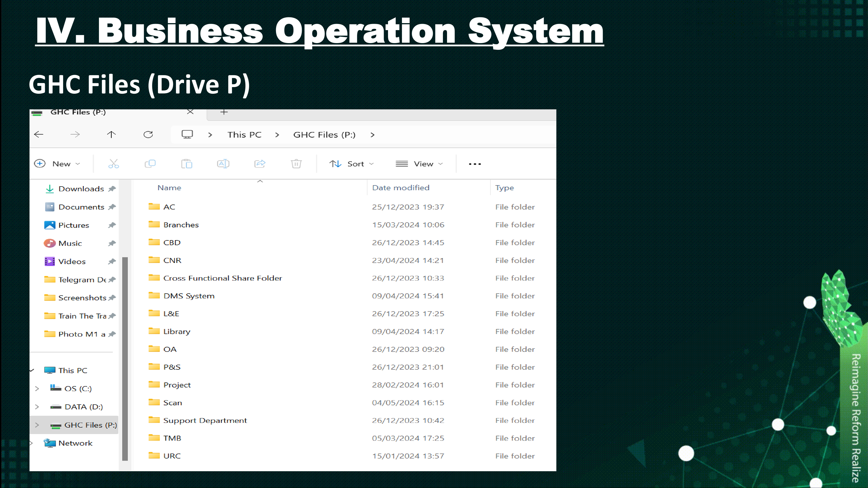Add a new tab with plus button
Viewport: 868px width, 488px height.
pos(224,112)
